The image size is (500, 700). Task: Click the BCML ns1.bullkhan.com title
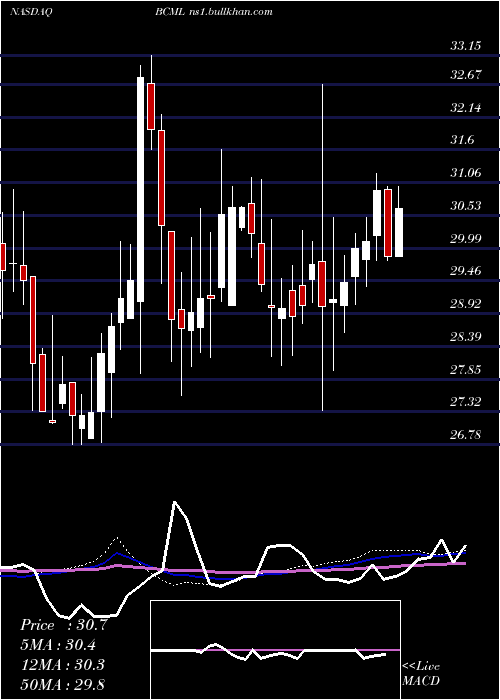[214, 12]
